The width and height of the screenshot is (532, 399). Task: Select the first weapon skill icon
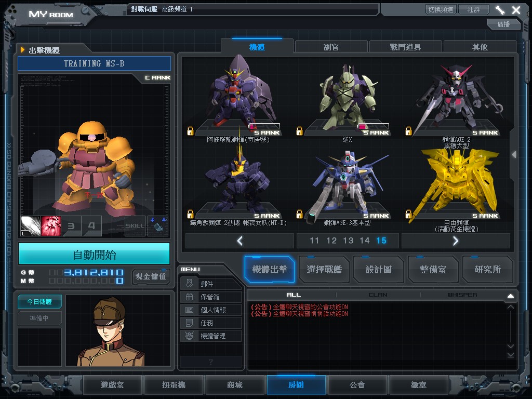[x=31, y=226]
